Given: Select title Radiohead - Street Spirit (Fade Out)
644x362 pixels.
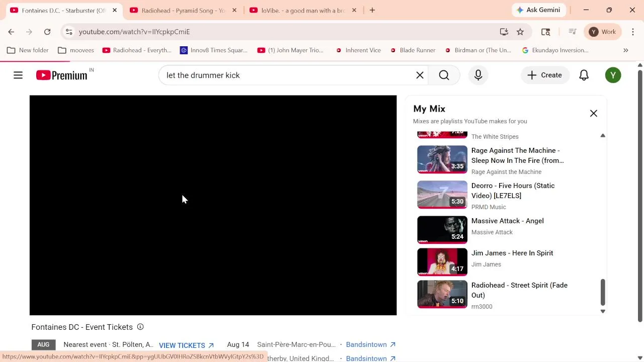Looking at the screenshot, I should 519,290.
